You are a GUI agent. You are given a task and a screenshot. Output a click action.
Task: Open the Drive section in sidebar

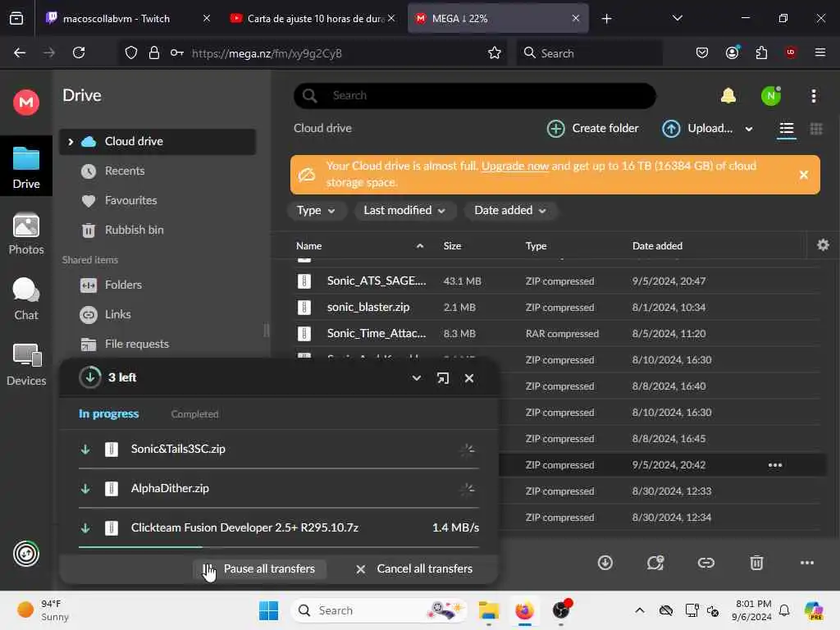(26, 167)
